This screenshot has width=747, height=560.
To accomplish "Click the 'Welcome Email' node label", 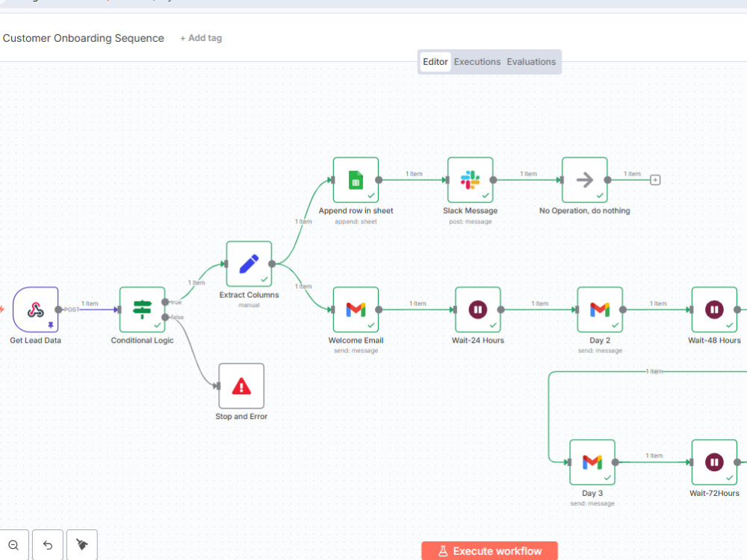I will coord(356,340).
